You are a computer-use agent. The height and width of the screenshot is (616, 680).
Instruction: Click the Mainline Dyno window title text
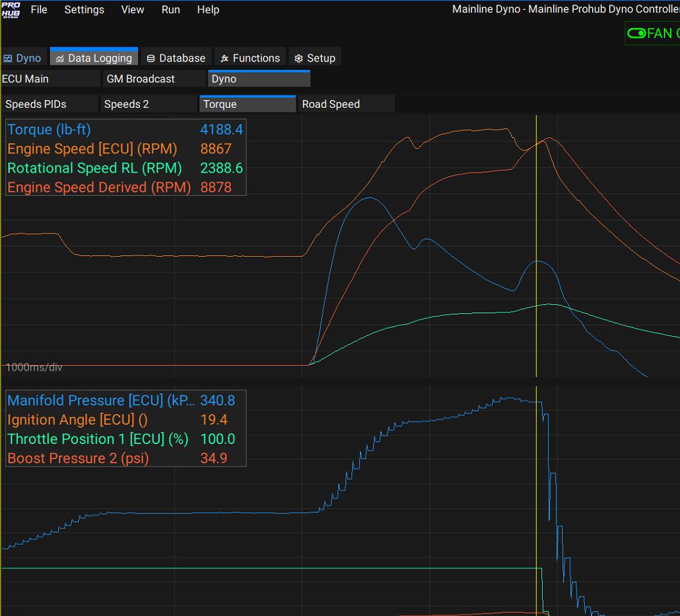(566, 9)
